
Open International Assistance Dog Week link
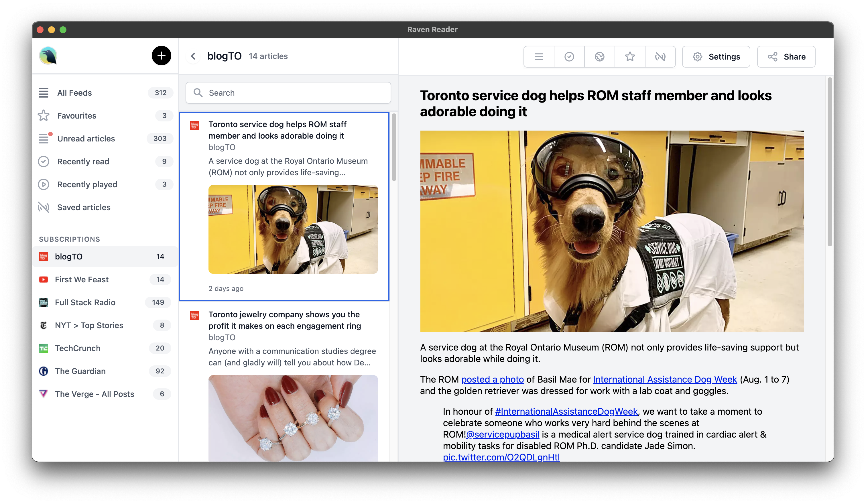(665, 379)
